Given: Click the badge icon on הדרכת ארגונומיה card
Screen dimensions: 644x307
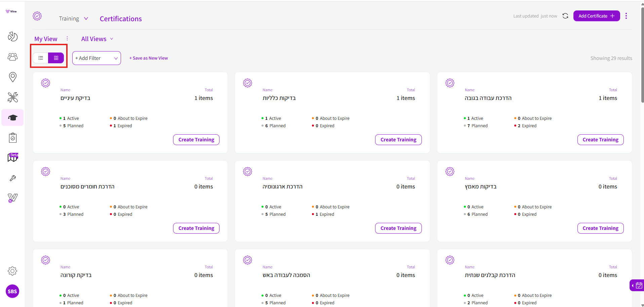Looking at the screenshot, I should (x=248, y=171).
